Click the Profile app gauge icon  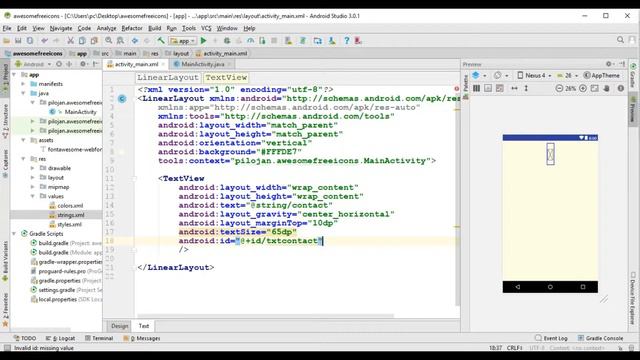coord(251,41)
